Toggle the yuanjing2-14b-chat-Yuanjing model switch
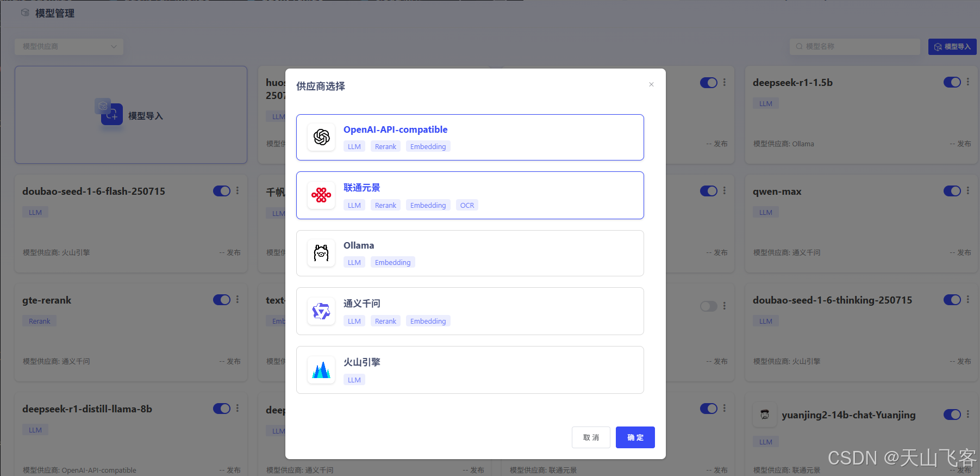The height and width of the screenshot is (476, 980). point(952,415)
